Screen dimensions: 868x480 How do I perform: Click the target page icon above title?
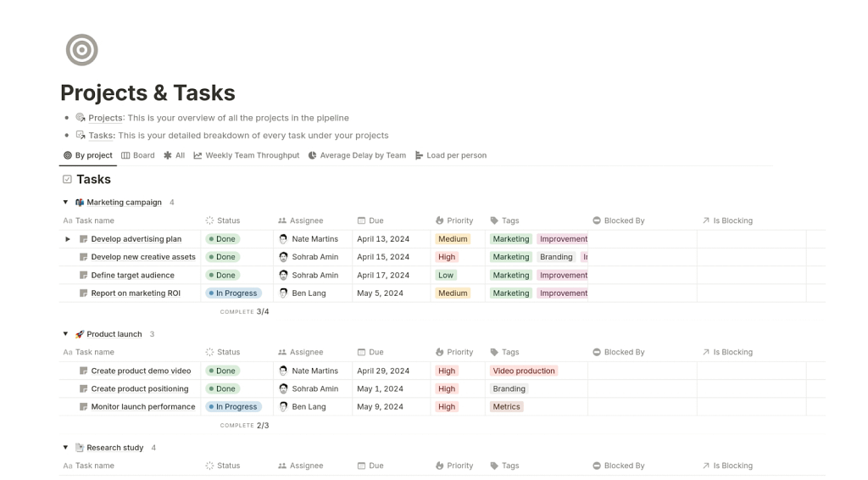click(x=82, y=50)
